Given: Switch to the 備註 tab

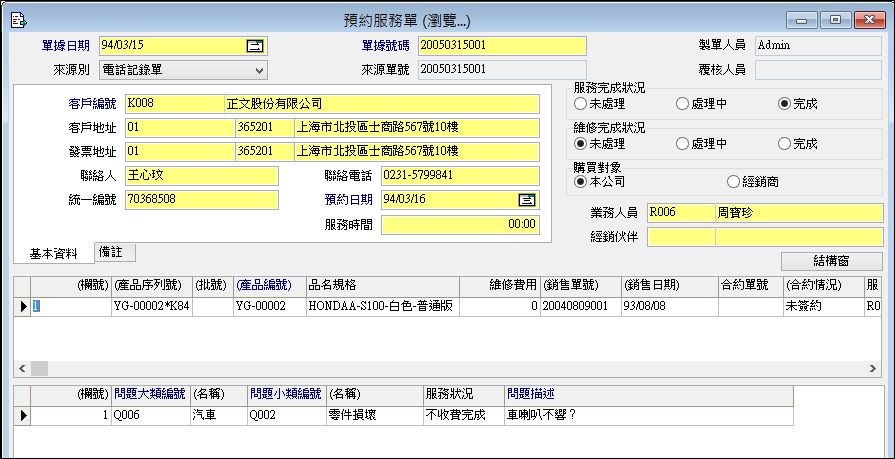Looking at the screenshot, I should pyautogui.click(x=115, y=252).
